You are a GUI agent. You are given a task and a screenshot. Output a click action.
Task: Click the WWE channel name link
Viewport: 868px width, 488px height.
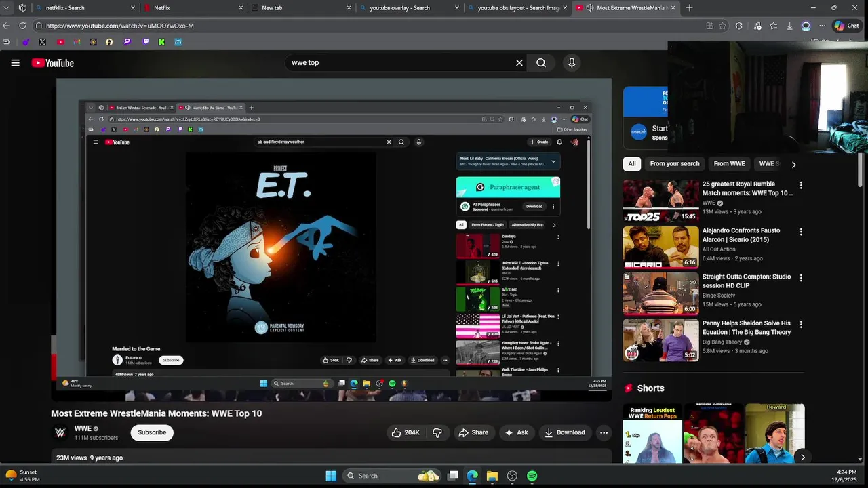point(83,428)
